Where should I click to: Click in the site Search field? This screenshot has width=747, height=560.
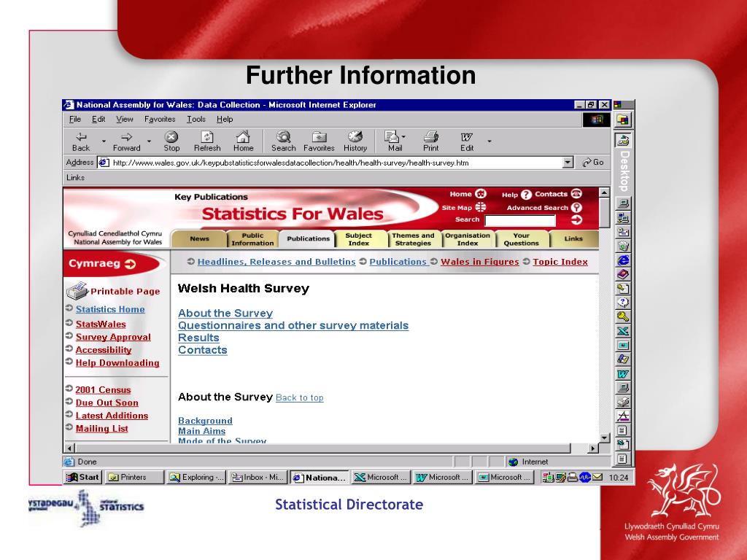tap(520, 220)
